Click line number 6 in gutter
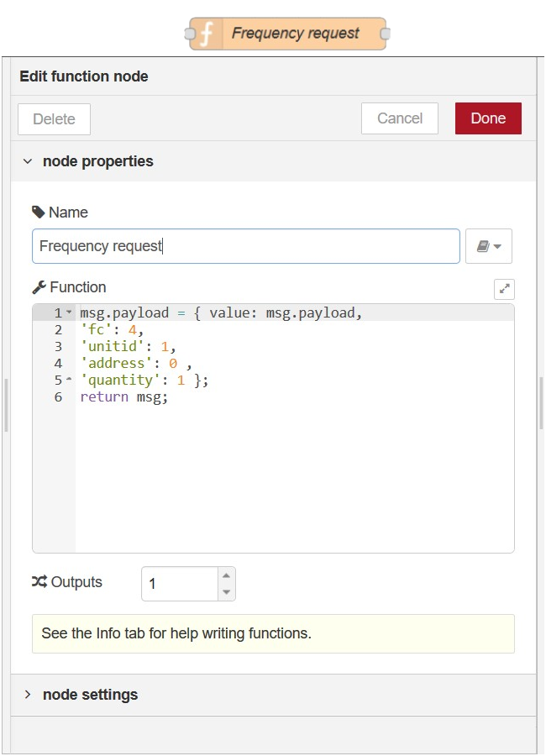Viewport: 546px width, 756px height. pyautogui.click(x=58, y=396)
